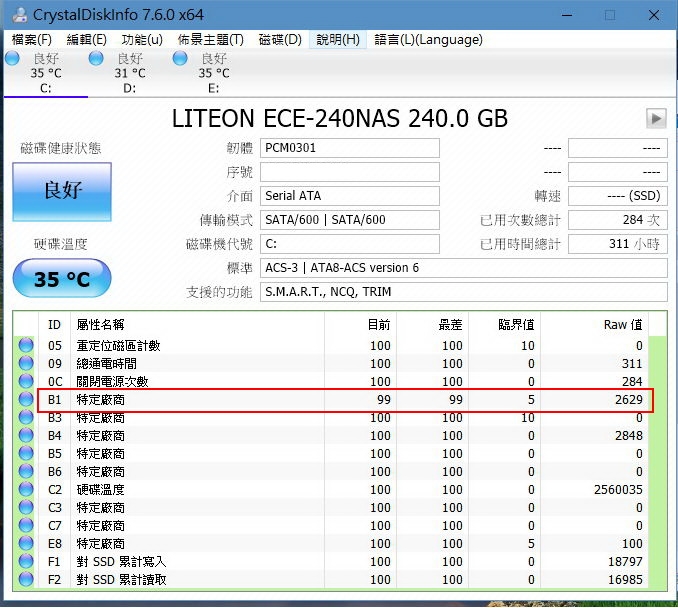Click status icon of row B4
The width and height of the screenshot is (678, 608).
(x=26, y=435)
